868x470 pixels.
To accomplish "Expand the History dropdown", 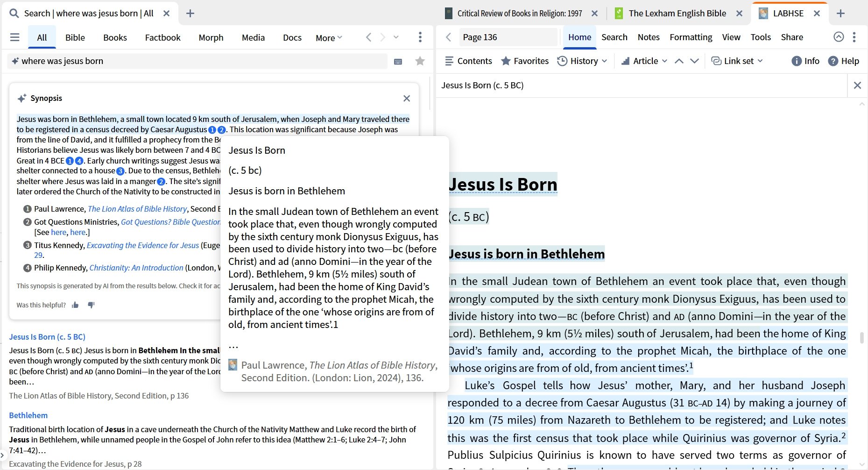I will coord(582,61).
